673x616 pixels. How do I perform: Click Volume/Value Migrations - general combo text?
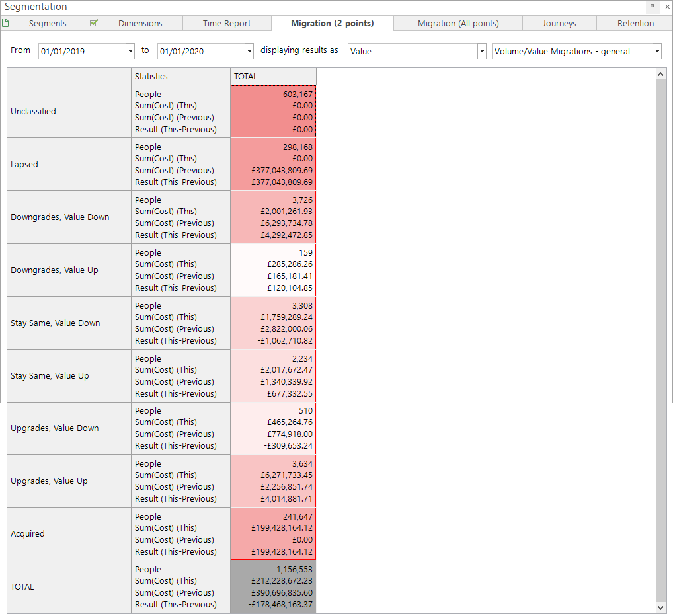[562, 52]
